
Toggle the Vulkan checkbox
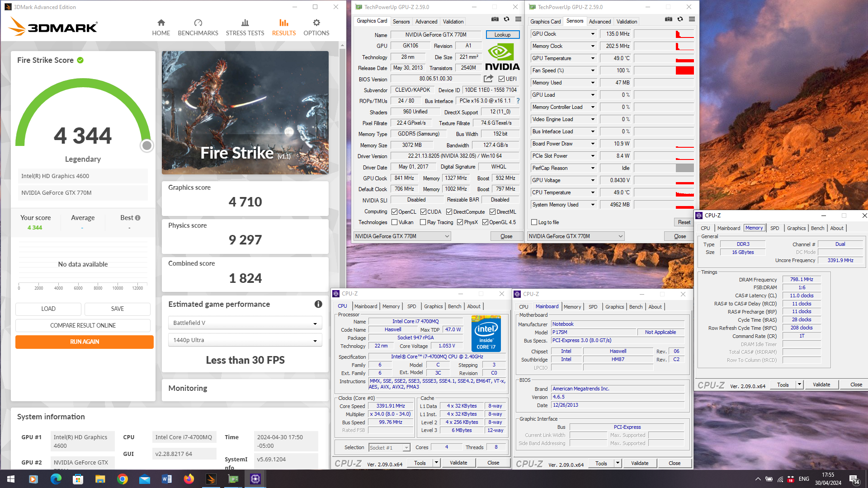tap(394, 222)
